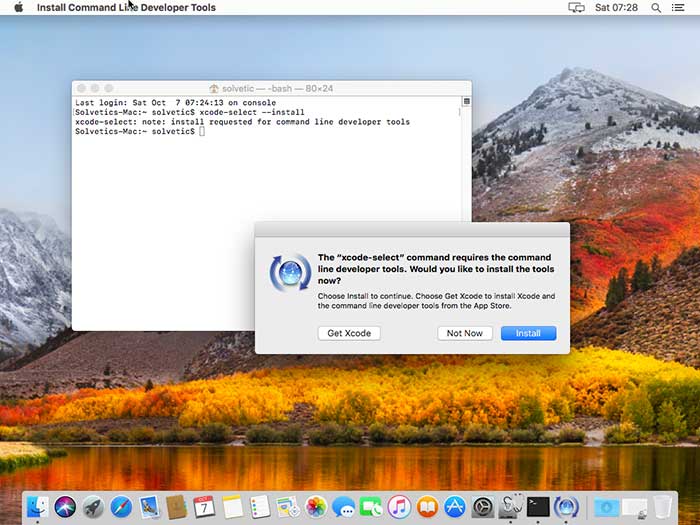This screenshot has height=525, width=700.
Task: Open iBooks orange book icon
Action: coord(427,507)
